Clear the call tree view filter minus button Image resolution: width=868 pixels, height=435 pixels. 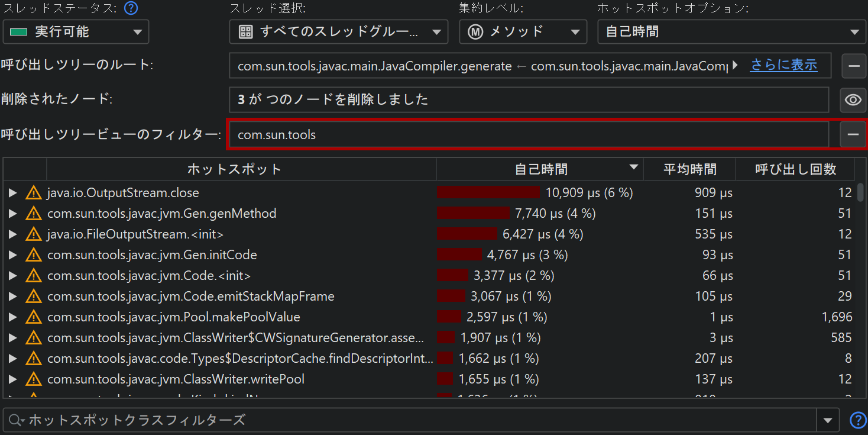[x=853, y=135]
